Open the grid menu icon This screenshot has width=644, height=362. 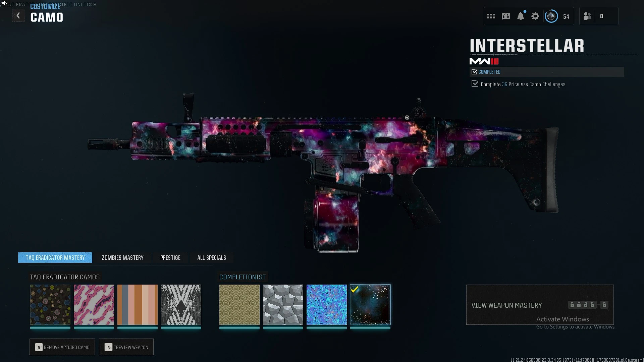[x=491, y=16]
